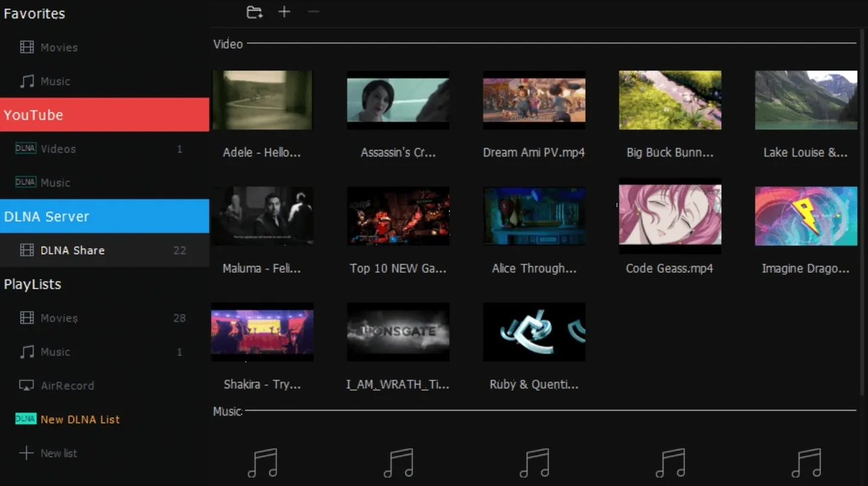Screen dimensions: 868x486
Task: Open the Adele - Hello video thumbnail
Action: pos(262,100)
